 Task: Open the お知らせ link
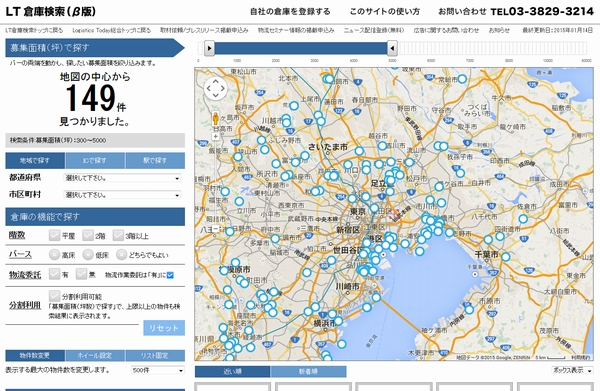click(499, 30)
